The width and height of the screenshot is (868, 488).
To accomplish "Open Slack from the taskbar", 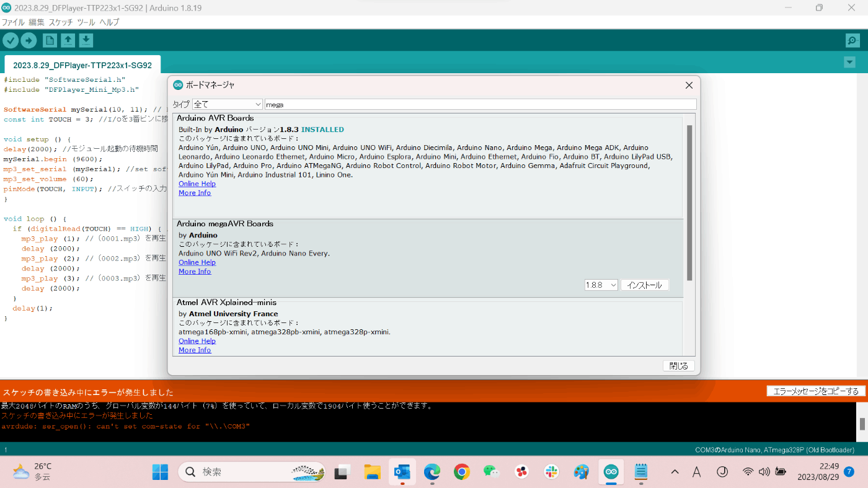I will pos(552,472).
